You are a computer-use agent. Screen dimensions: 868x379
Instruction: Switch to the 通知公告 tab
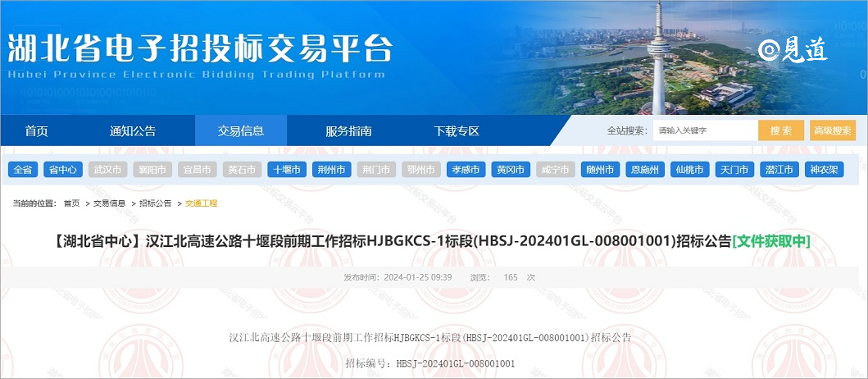pyautogui.click(x=133, y=131)
